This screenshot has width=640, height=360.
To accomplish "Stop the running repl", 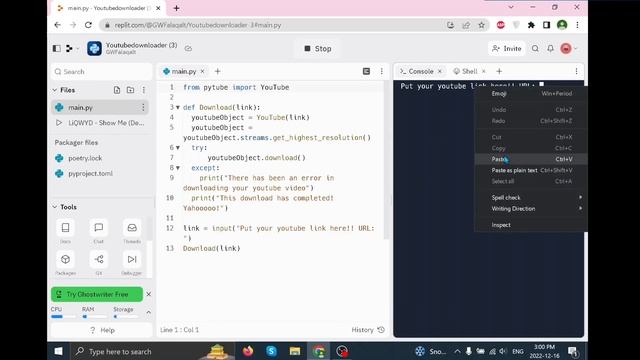I will pyautogui.click(x=318, y=49).
